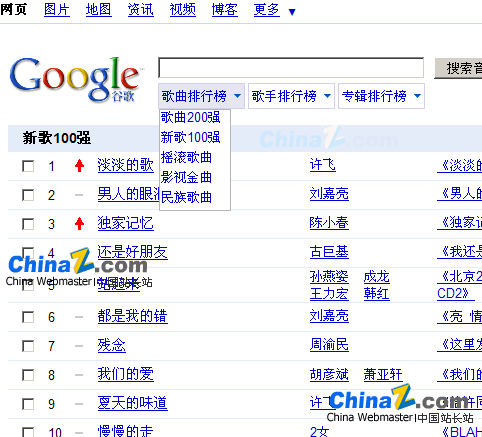482x437 pixels.
Task: Click the Google 谷歌 logo
Action: (x=76, y=79)
